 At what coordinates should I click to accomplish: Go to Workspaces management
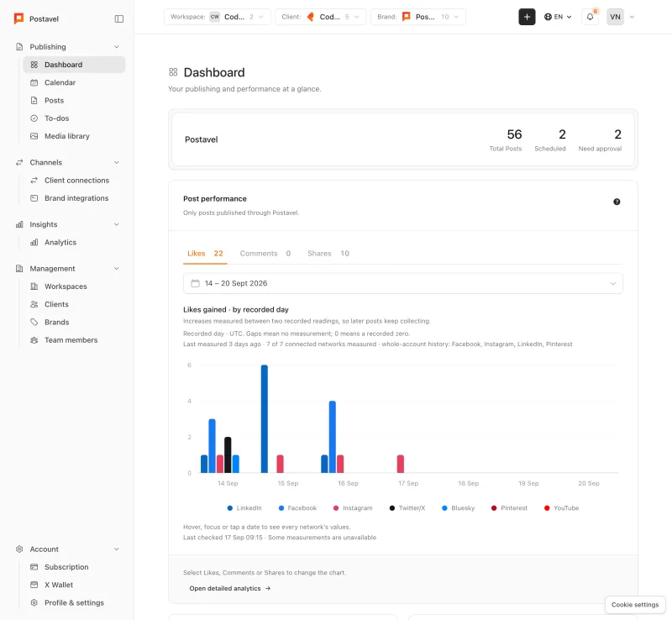coord(74,286)
